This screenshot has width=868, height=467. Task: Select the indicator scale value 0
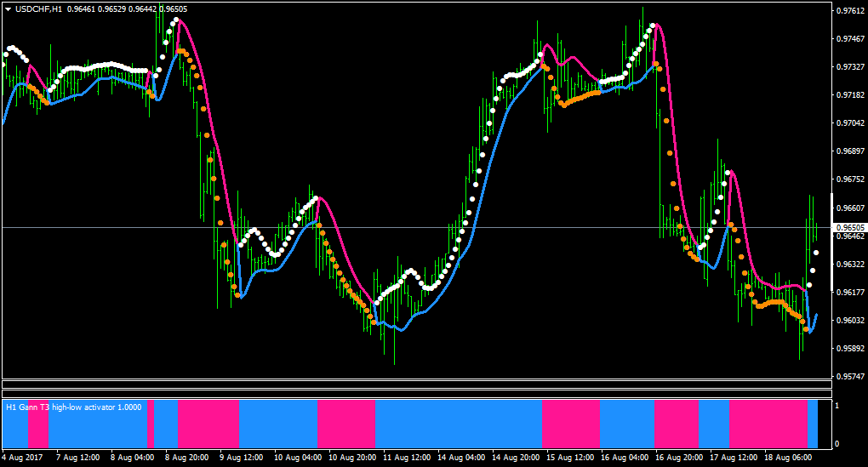837,444
